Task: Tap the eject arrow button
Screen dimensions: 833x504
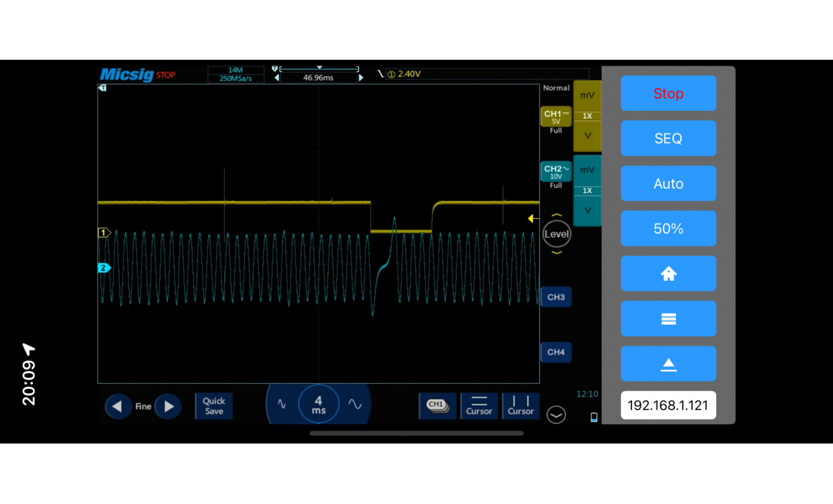Action: [668, 364]
